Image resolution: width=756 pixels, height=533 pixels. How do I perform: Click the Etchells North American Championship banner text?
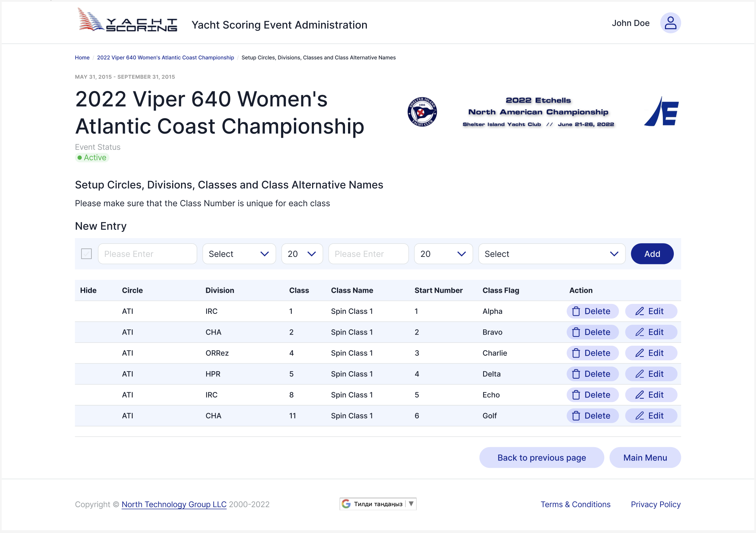[538, 112]
